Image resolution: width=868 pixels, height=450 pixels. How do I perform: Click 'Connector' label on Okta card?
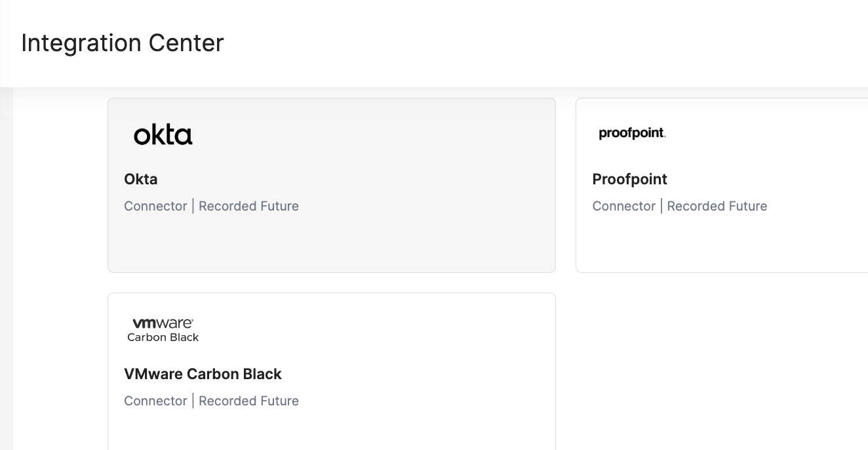[155, 206]
